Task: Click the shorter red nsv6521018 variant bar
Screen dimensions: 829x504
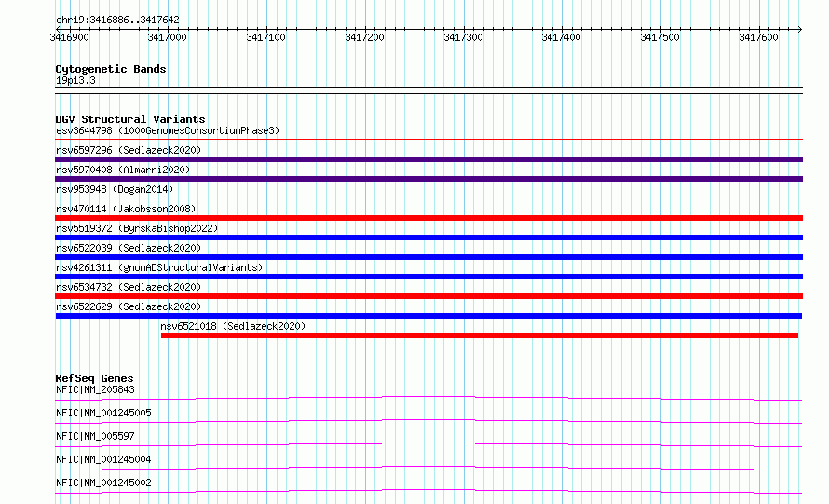Action: click(480, 335)
